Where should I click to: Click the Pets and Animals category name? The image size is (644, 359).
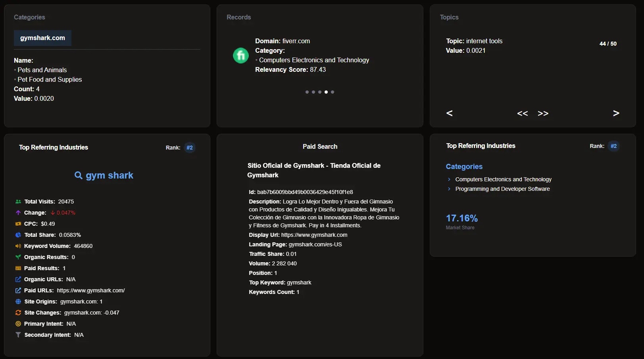(42, 70)
